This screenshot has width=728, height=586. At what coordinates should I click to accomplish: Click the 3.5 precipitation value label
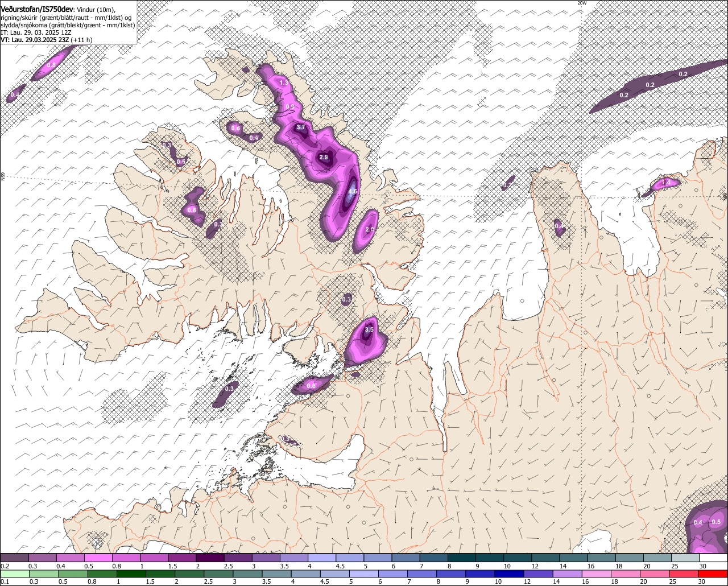(369, 330)
